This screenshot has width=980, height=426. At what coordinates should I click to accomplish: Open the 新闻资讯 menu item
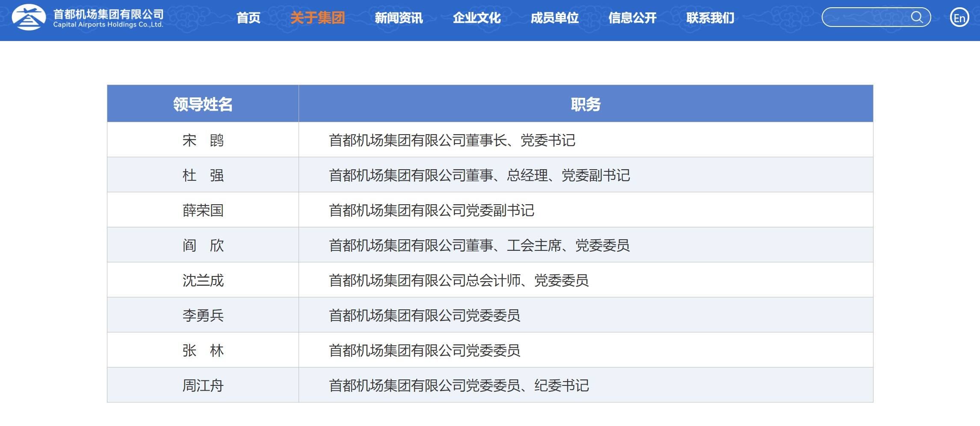click(399, 18)
